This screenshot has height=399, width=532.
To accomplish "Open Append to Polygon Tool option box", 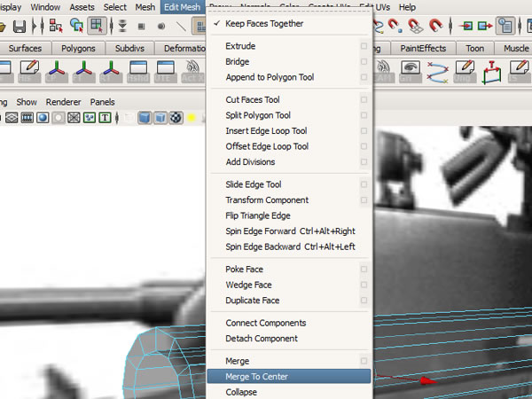I will point(364,77).
